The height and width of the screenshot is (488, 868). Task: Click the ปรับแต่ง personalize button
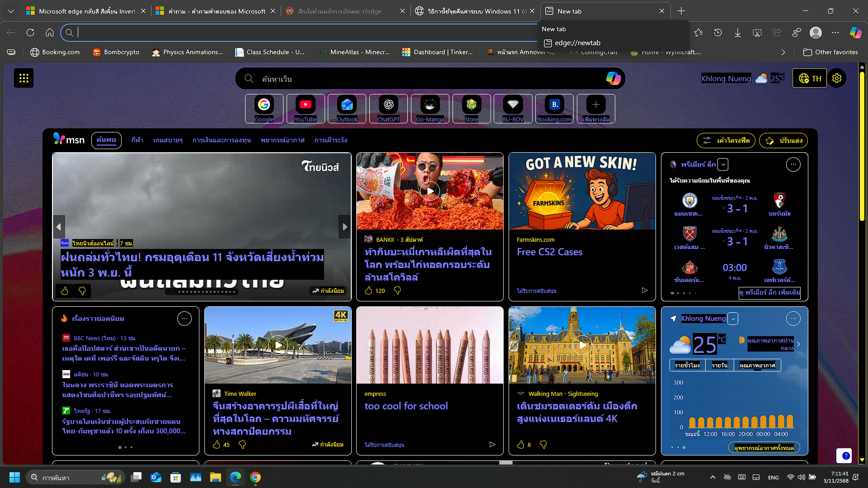point(783,141)
